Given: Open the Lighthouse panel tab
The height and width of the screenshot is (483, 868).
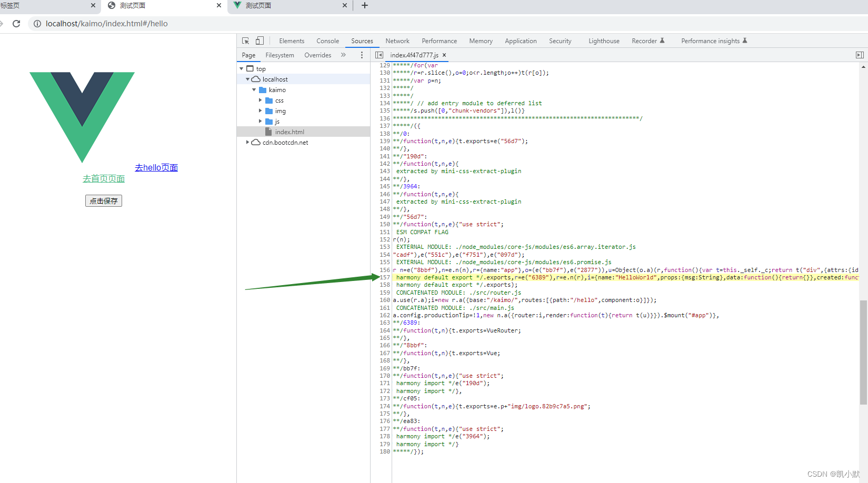Looking at the screenshot, I should [604, 41].
